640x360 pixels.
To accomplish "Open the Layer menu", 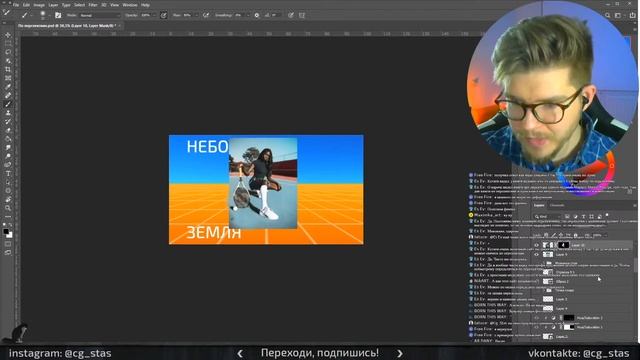I will [53, 5].
